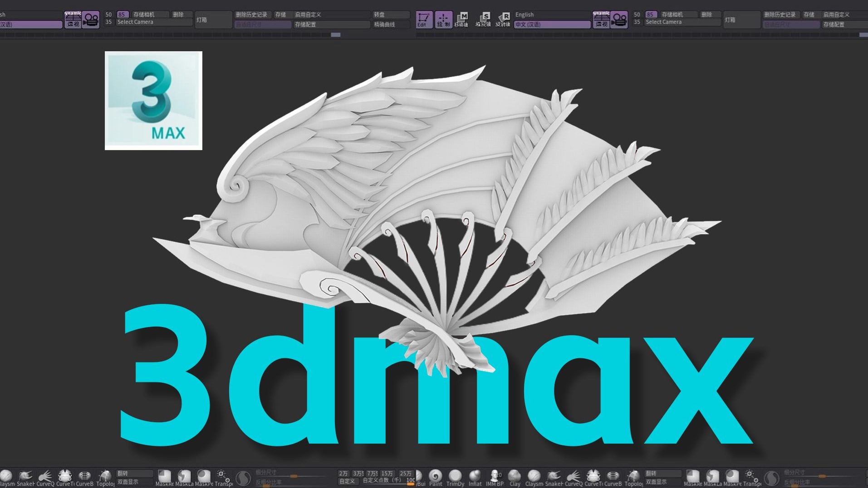Click the top shelf scrollbar thumb under 转盘
This screenshot has height=488, width=868.
pyautogui.click(x=336, y=35)
